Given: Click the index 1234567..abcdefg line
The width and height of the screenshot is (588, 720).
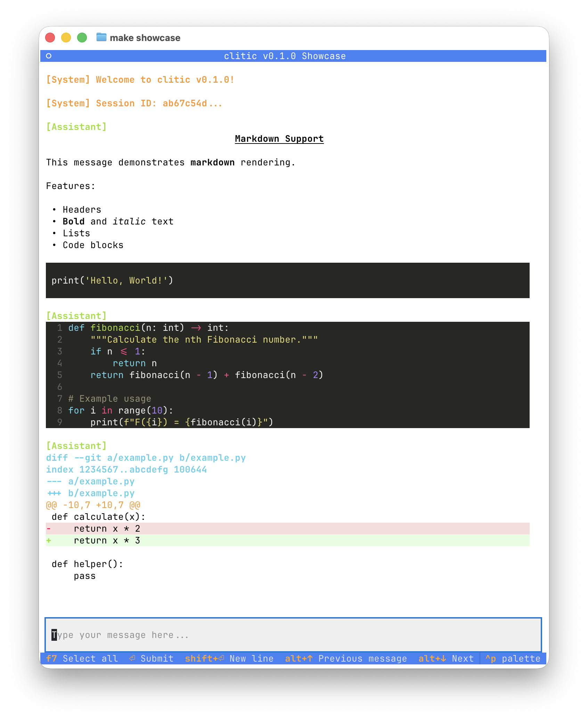Looking at the screenshot, I should click(126, 469).
